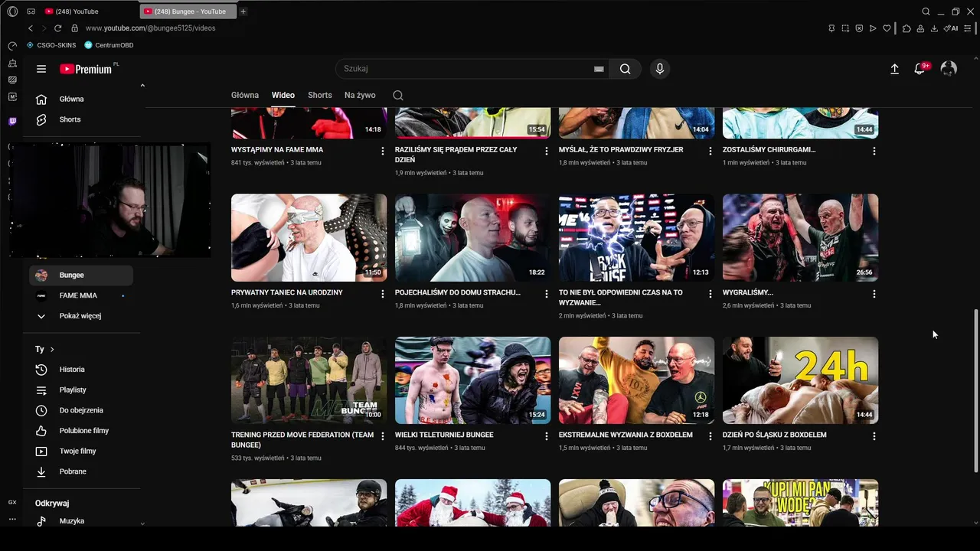Screen dimensions: 980x551
Task: Expand the Ty section chevron
Action: point(52,350)
